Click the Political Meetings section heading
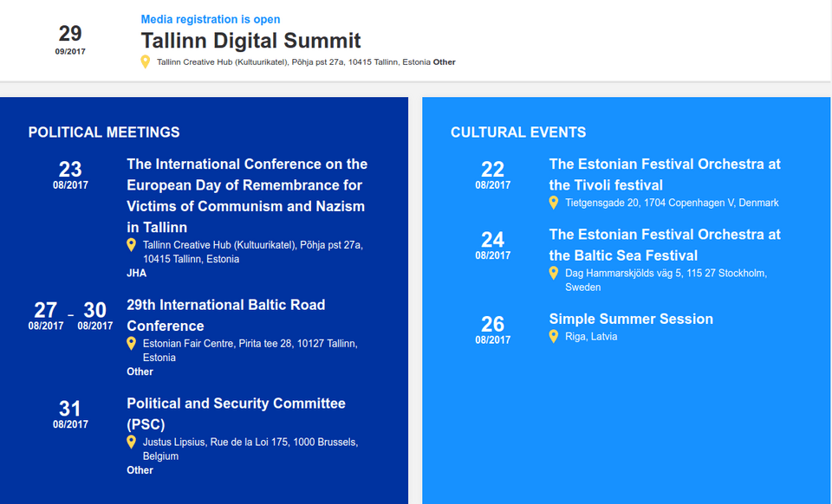 (x=104, y=132)
